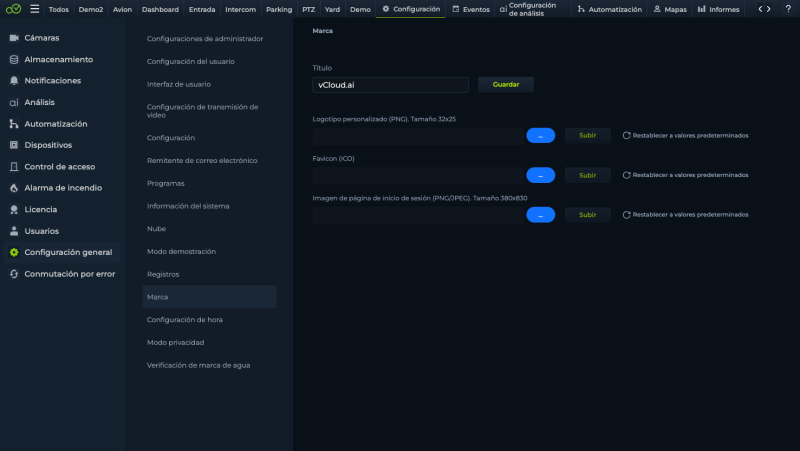Open the Configuración tab
Screen dimensions: 800x451
tap(411, 9)
